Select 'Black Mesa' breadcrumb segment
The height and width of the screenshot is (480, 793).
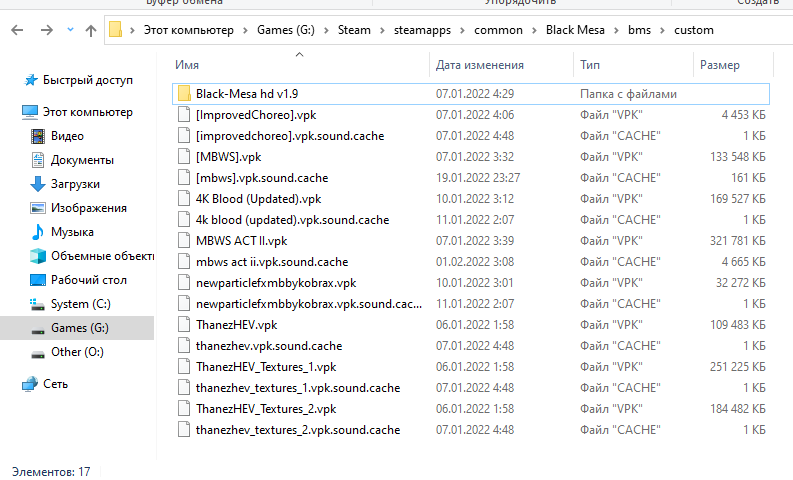pos(575,30)
